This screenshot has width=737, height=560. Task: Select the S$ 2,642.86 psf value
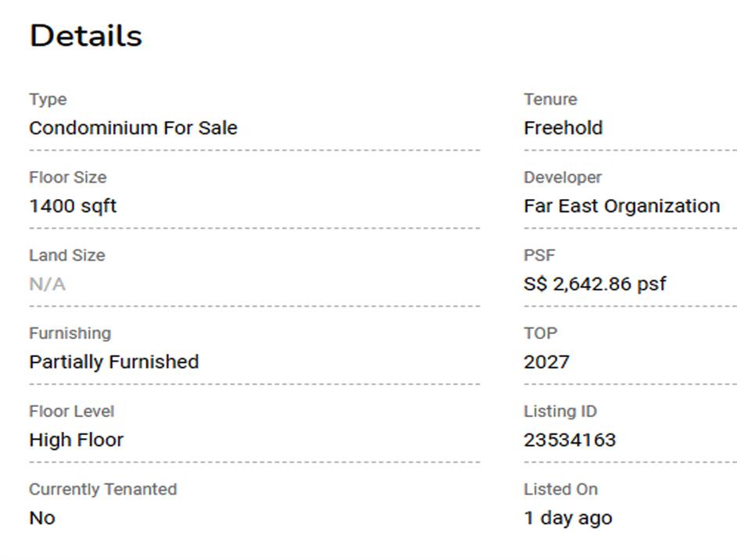(x=595, y=284)
